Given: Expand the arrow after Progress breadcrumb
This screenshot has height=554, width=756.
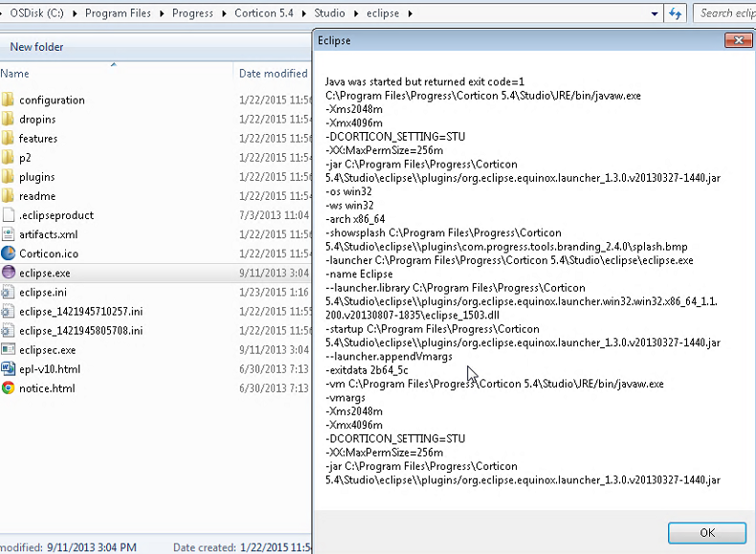Looking at the screenshot, I should (x=224, y=13).
